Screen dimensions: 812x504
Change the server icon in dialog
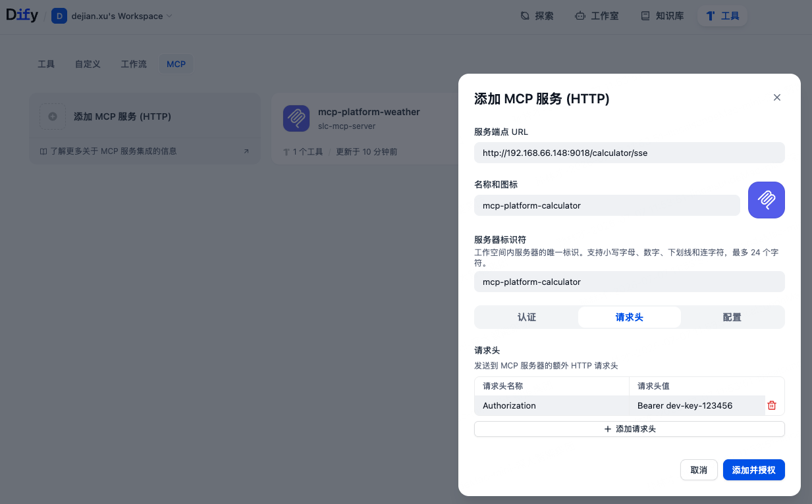[767, 200]
